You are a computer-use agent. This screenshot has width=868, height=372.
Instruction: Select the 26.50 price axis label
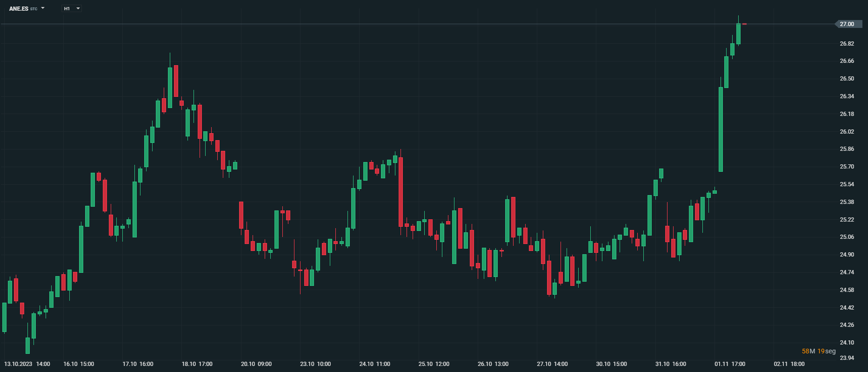coord(847,79)
